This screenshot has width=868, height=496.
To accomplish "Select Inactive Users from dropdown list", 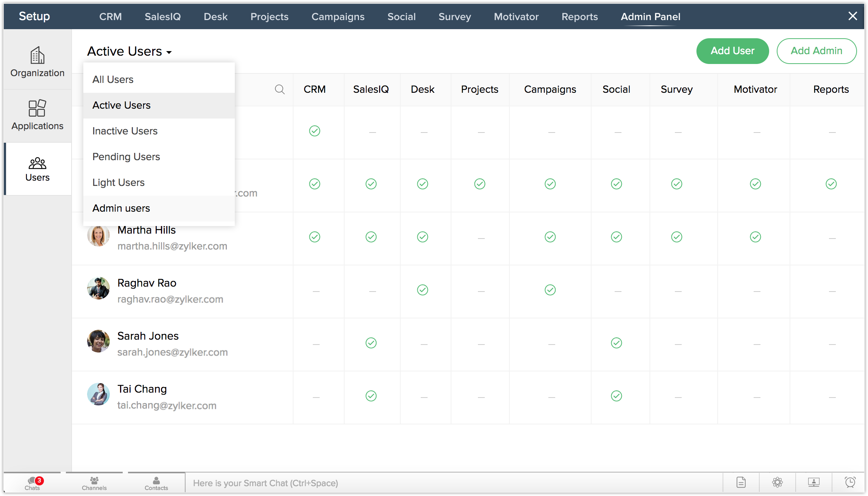I will (125, 131).
